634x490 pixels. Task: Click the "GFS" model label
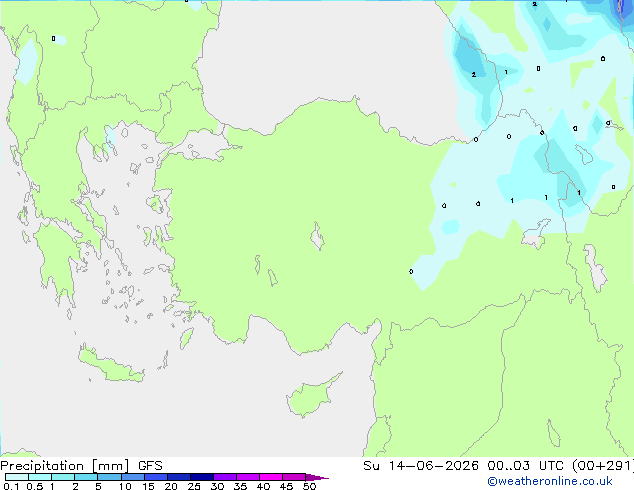point(150,466)
